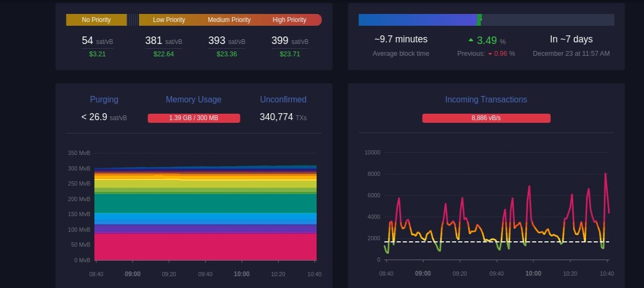Click the 8,886 vB/s incoming rate bar
Image resolution: width=644 pixels, height=288 pixels.
click(486, 118)
